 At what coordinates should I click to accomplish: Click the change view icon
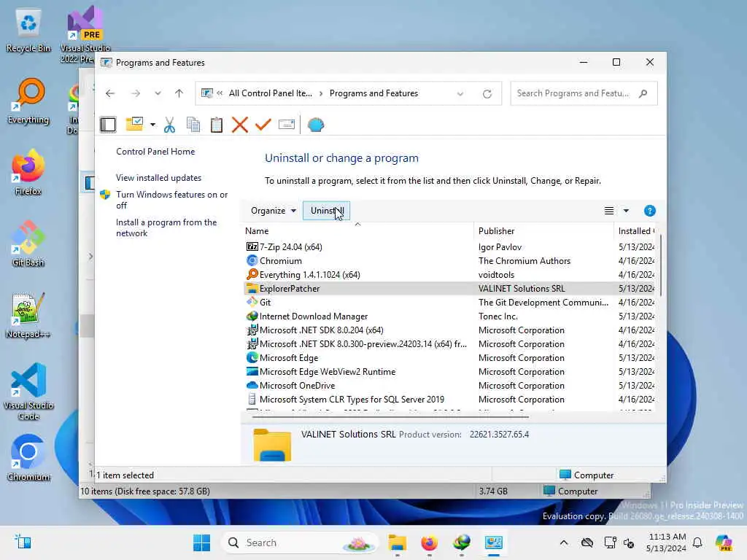tap(609, 211)
